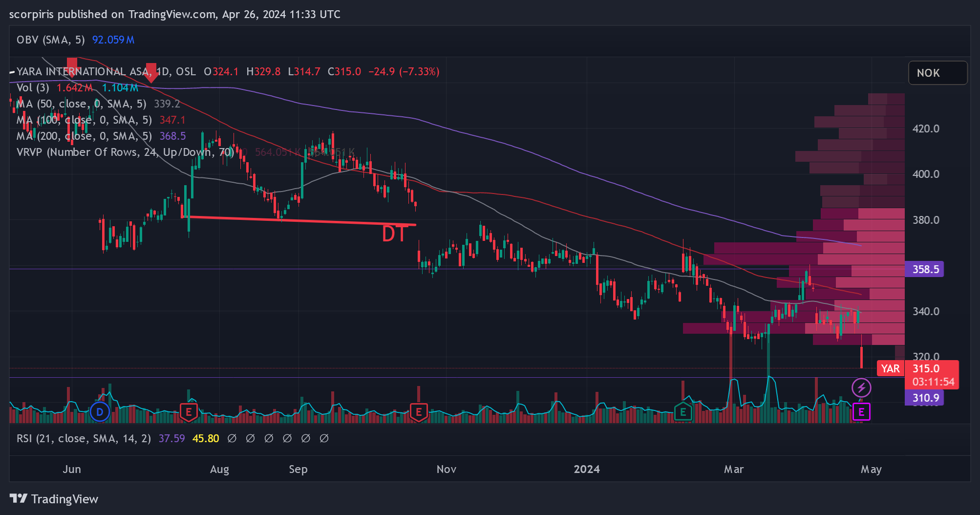Click the MA 200 value 368.5
The image size is (980, 515).
point(172,136)
